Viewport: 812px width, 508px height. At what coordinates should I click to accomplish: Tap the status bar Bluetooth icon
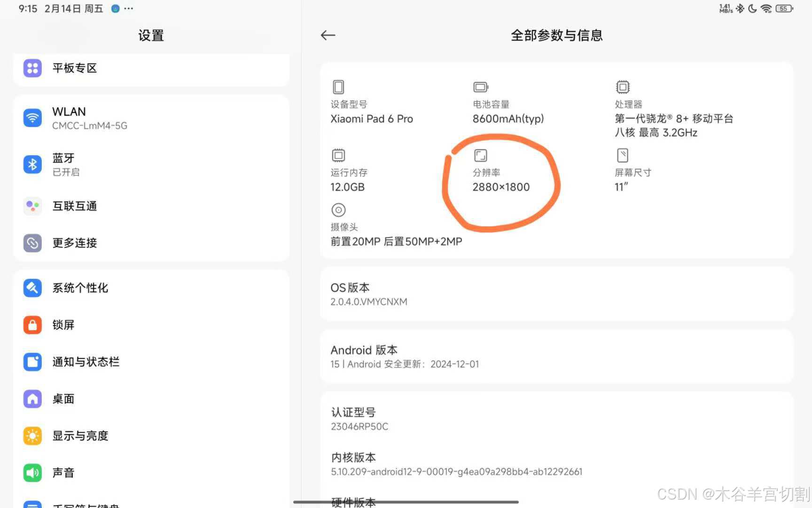point(740,8)
